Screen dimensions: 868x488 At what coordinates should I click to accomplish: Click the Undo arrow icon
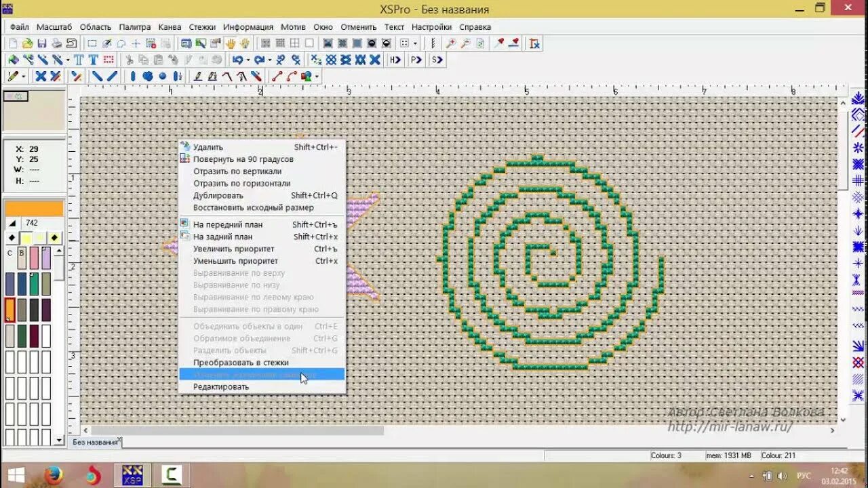pyautogui.click(x=238, y=60)
